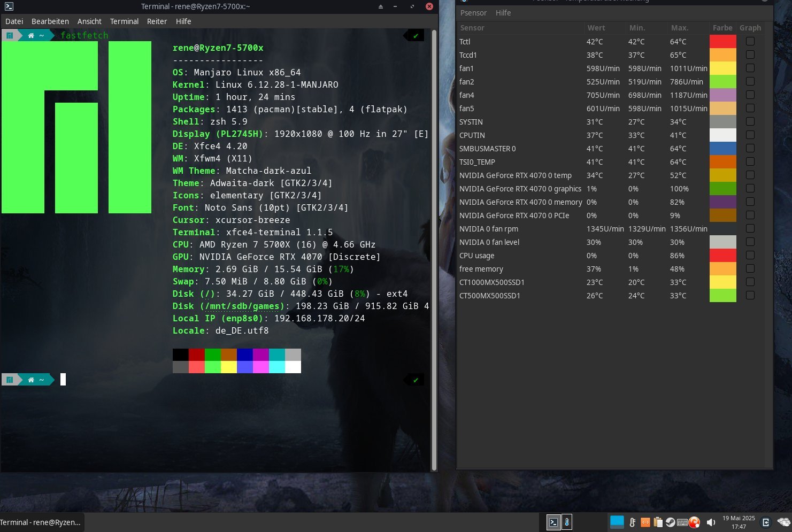Open the Psensor thermometer tray icon
Screen dimensions: 792x532
[633, 522]
